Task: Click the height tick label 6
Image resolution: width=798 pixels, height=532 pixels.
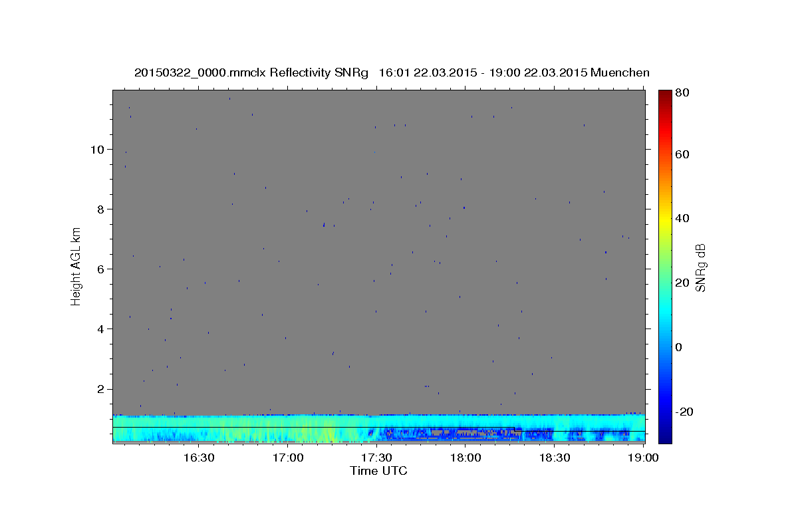Action: click(101, 269)
